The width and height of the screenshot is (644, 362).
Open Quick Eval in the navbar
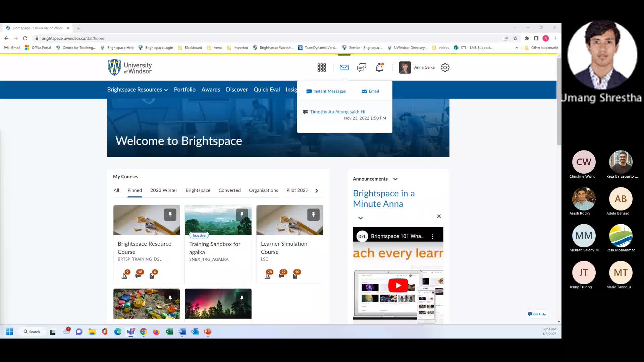[x=267, y=89]
